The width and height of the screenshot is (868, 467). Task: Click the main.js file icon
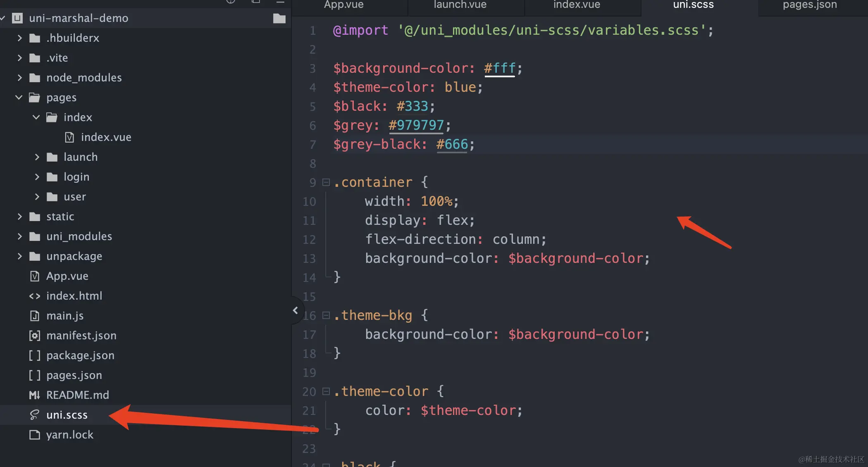click(x=35, y=316)
